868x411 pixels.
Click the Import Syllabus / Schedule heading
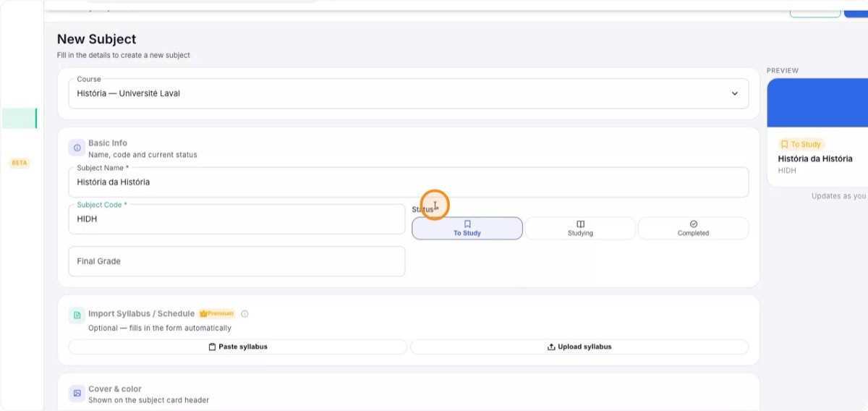141,313
